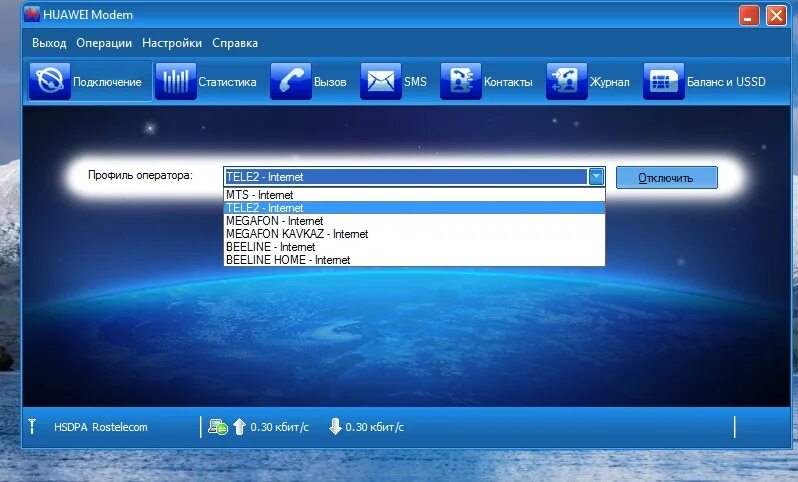
Task: Open the Операции menu
Action: (x=104, y=43)
